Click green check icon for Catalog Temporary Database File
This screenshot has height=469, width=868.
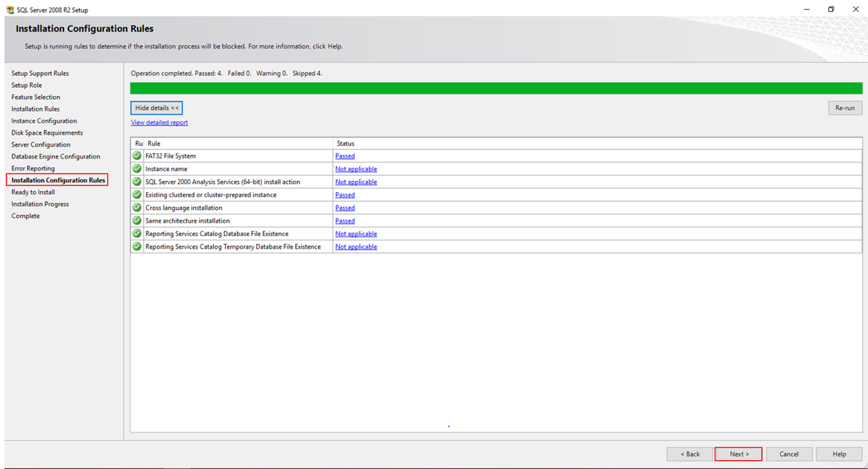(137, 246)
